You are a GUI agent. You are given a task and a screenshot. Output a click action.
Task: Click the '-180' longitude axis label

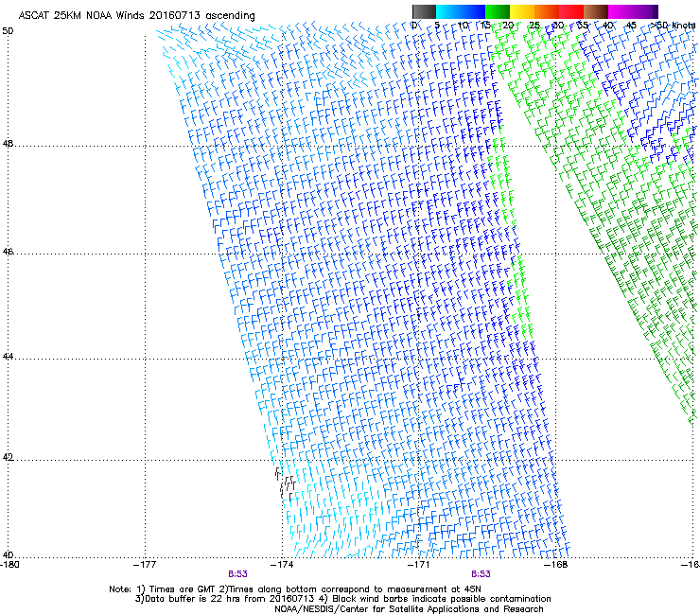9,565
